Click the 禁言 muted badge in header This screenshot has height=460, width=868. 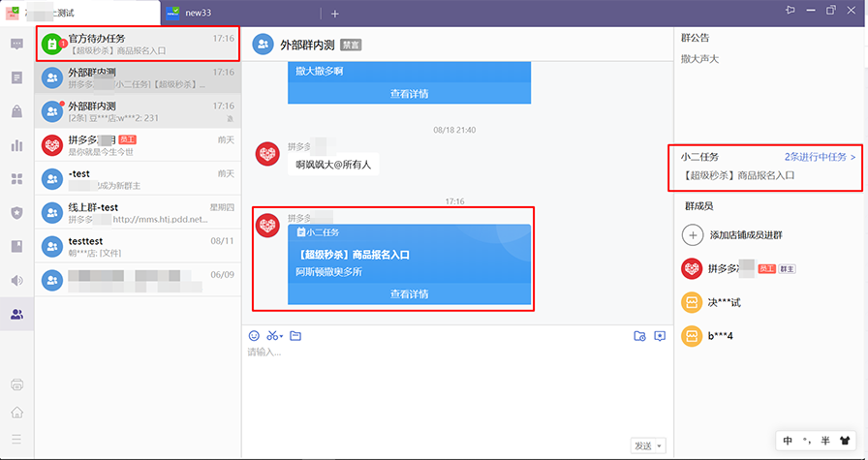(351, 45)
